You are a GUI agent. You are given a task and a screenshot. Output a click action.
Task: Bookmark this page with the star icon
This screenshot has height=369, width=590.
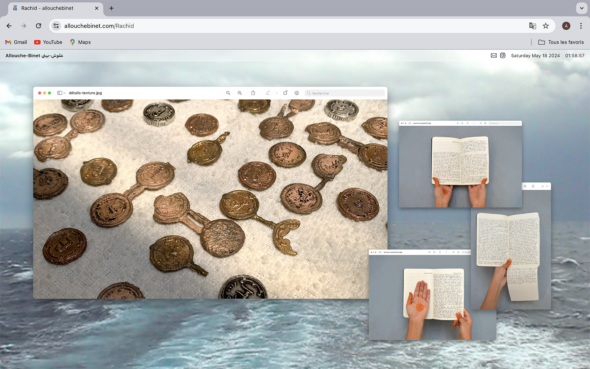tap(546, 26)
